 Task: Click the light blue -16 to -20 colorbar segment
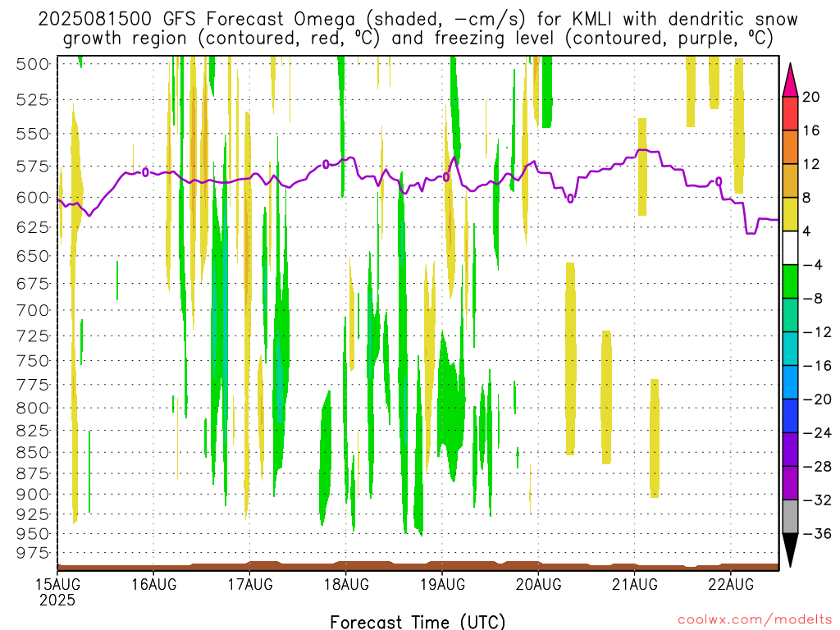[790, 382]
